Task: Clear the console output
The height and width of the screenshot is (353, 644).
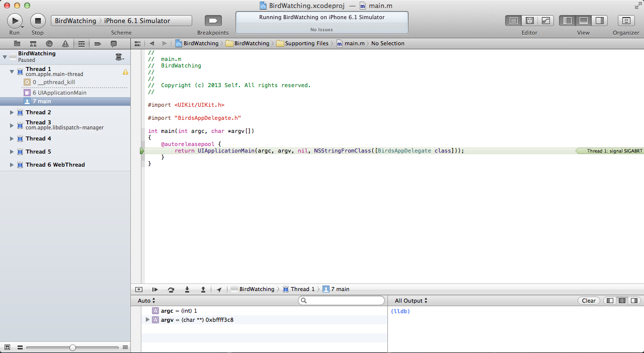Action: pos(588,301)
